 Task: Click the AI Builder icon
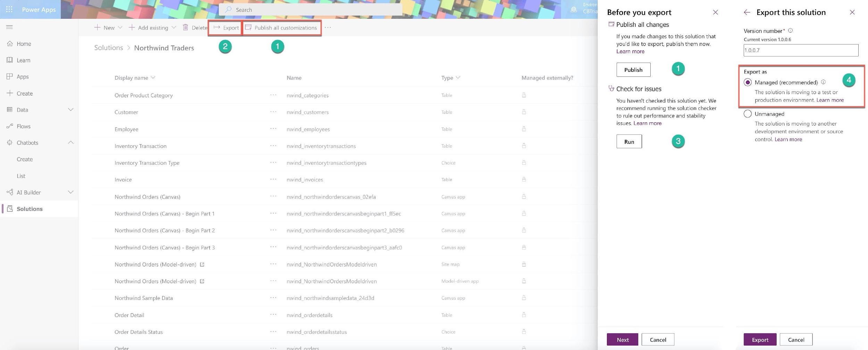pos(10,192)
